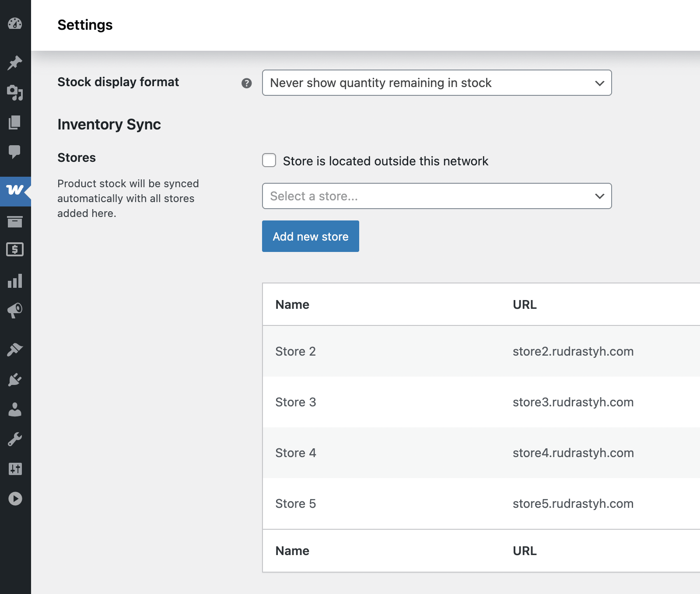This screenshot has width=700, height=594.
Task: Open the Dashboard icon in sidebar
Action: [x=15, y=24]
